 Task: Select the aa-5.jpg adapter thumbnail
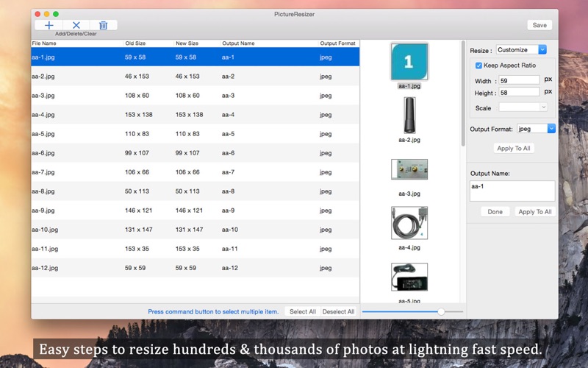pyautogui.click(x=409, y=277)
